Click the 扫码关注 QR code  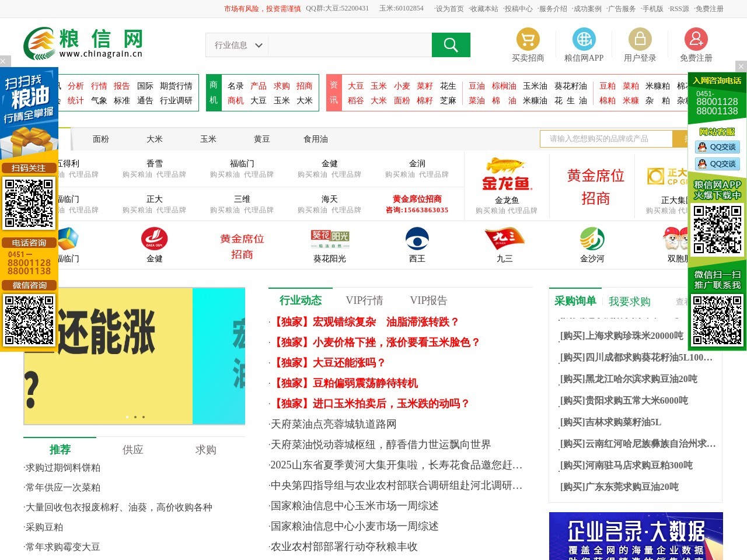(x=29, y=203)
